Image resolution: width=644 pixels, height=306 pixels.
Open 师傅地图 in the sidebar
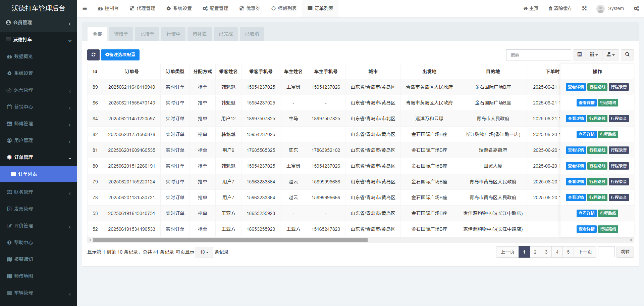pyautogui.click(x=23, y=276)
